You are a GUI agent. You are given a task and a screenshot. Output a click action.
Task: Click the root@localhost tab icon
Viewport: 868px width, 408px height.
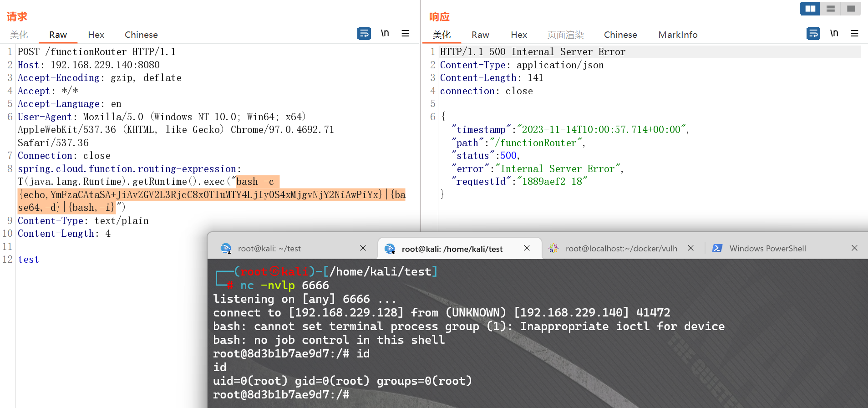(x=553, y=248)
